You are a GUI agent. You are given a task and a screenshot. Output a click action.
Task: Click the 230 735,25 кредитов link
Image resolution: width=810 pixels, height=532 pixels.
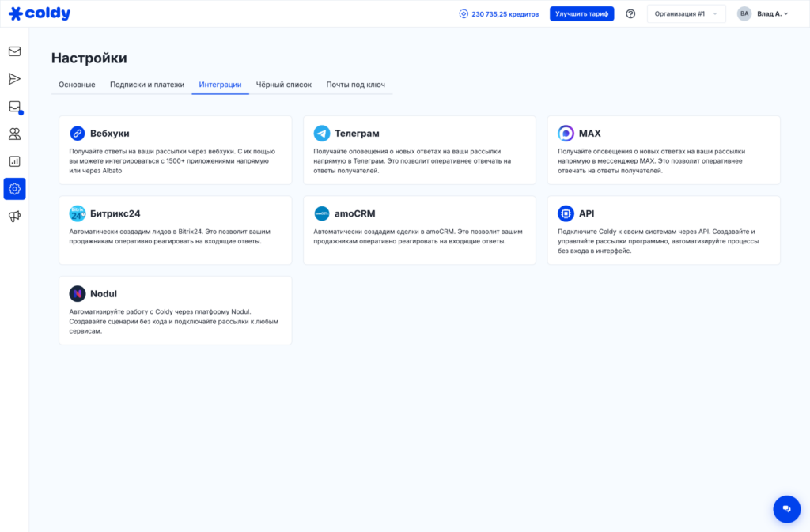505,14
